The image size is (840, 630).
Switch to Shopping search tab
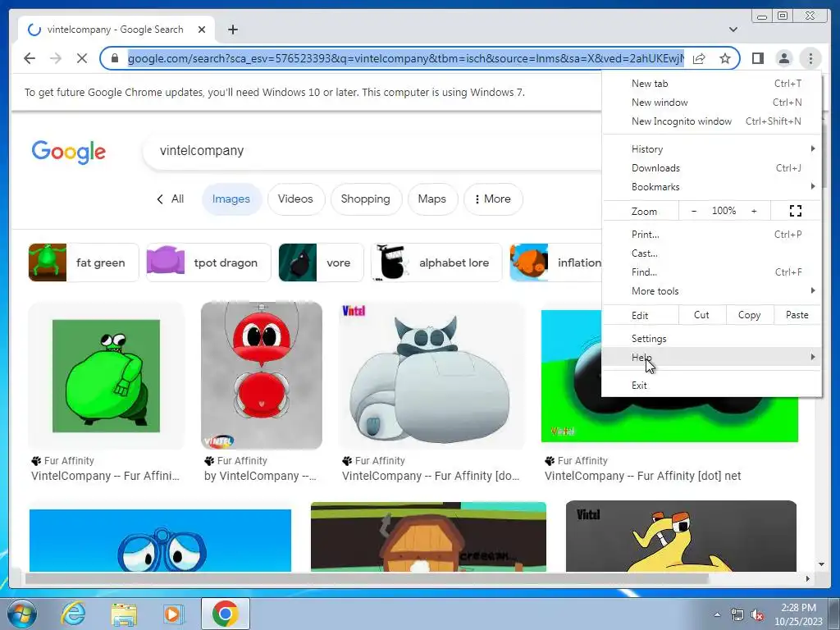click(x=365, y=199)
